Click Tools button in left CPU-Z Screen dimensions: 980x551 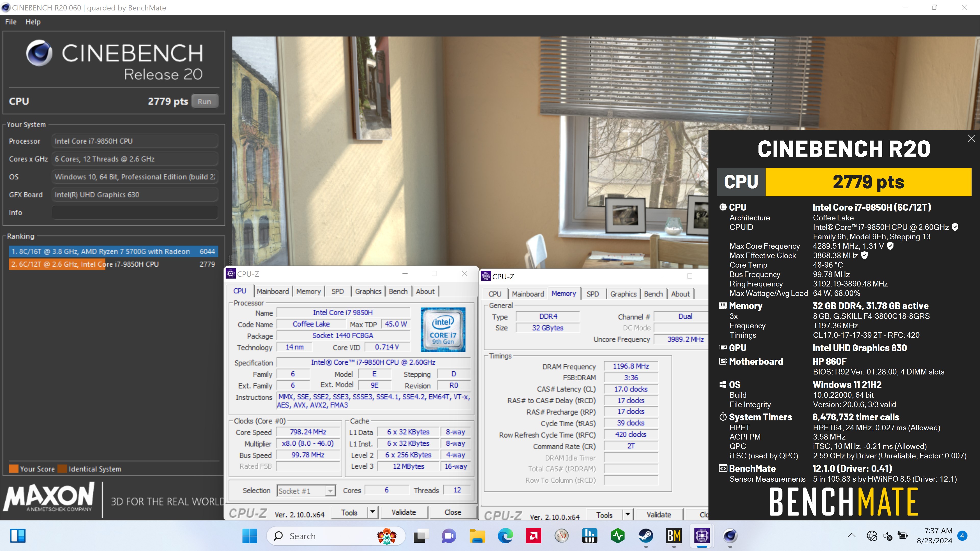[x=349, y=512]
